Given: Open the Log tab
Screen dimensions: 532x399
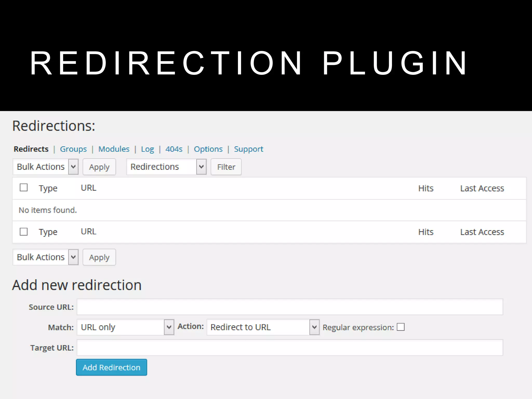Looking at the screenshot, I should point(147,149).
